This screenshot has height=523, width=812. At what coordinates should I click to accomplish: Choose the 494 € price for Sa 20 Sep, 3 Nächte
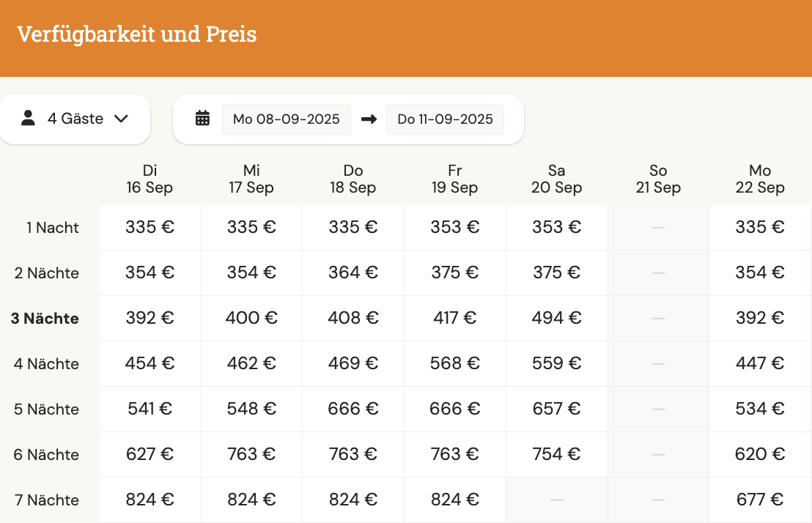[x=557, y=318]
